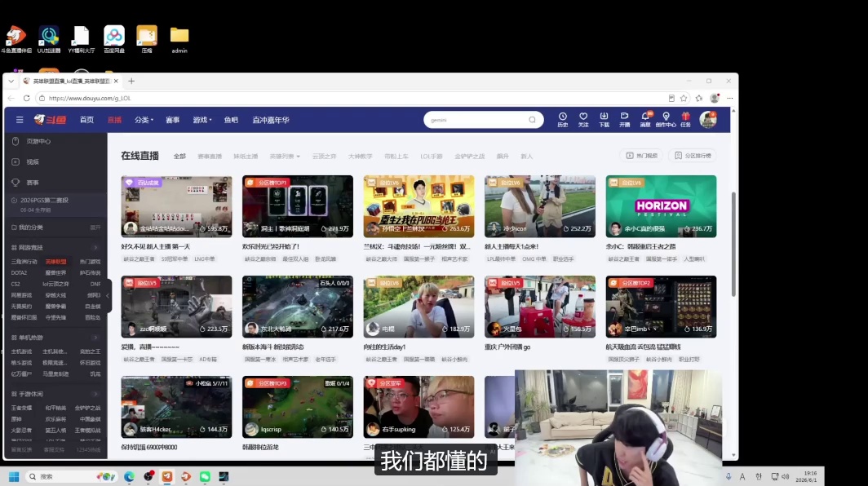Image resolution: width=868 pixels, height=486 pixels.
Task: Open the admin folder on the desktop
Action: coord(179,40)
